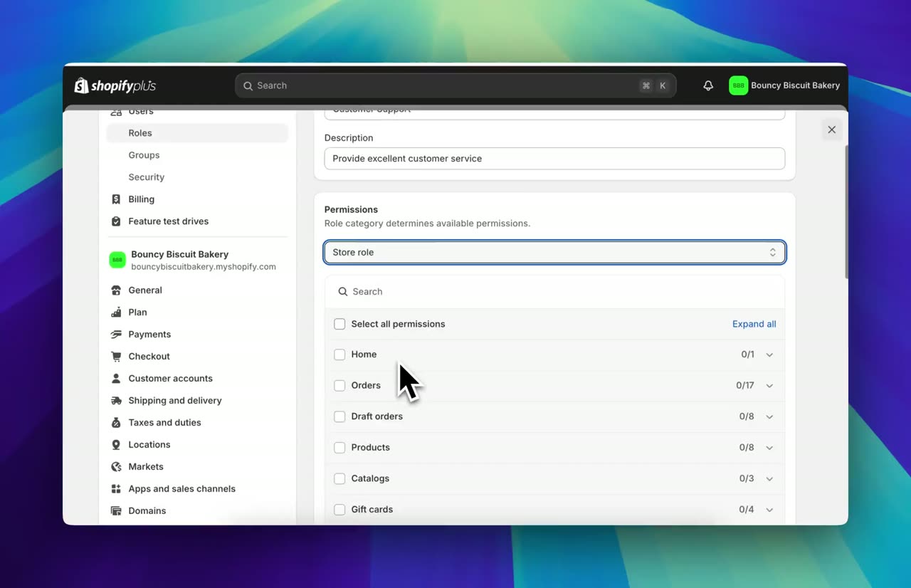Click the Customer accounts person icon
The image size is (911, 588).
(116, 379)
